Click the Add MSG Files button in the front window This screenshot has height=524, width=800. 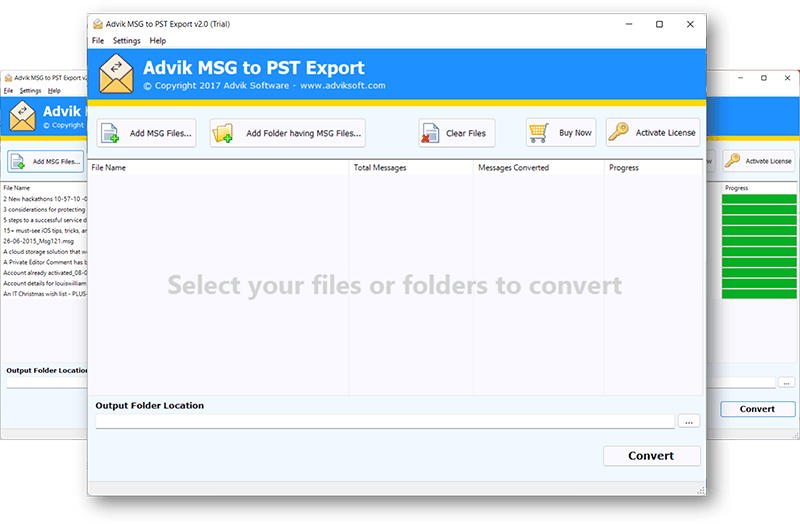tap(146, 133)
